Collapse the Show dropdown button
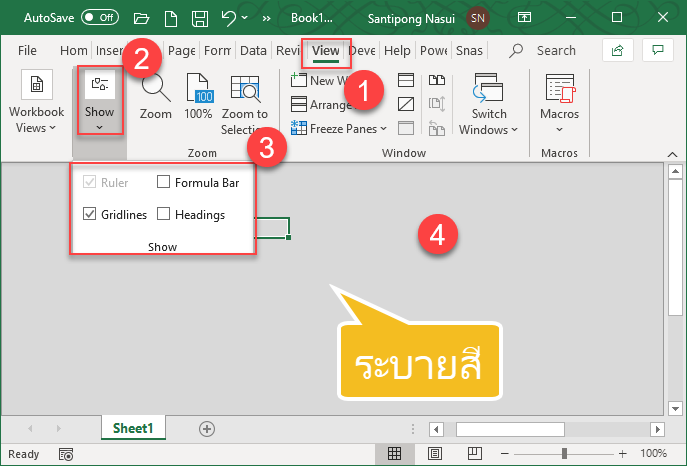Viewport: 687px width, 466px height. (x=99, y=101)
